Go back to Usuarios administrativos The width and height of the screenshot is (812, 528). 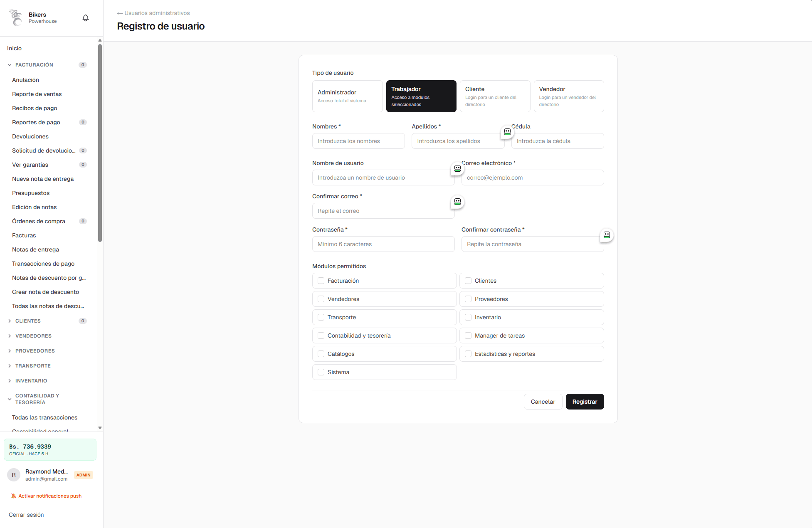[153, 13]
